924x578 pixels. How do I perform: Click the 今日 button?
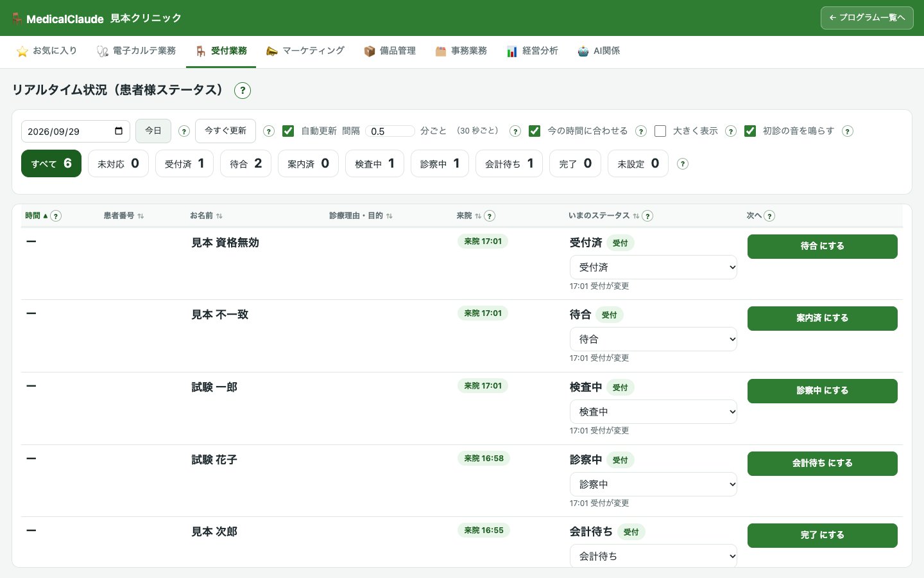[x=153, y=131]
